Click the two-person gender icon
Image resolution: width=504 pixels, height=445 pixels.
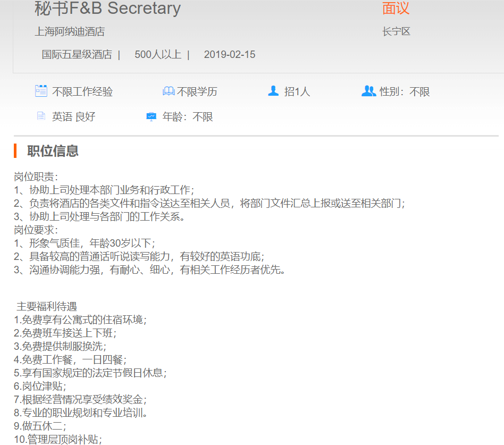(x=368, y=91)
